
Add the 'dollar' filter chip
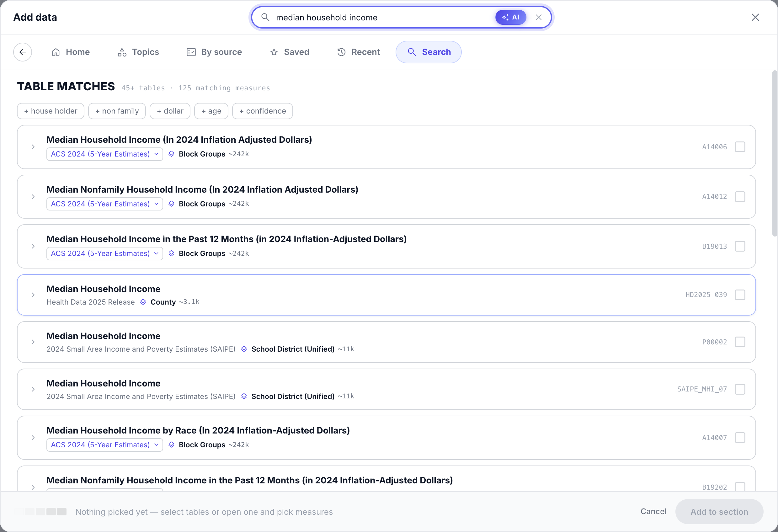[x=170, y=111]
